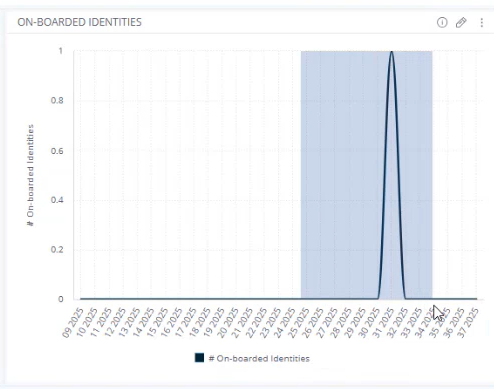Select the '0.6' y-axis value

(x=57, y=151)
